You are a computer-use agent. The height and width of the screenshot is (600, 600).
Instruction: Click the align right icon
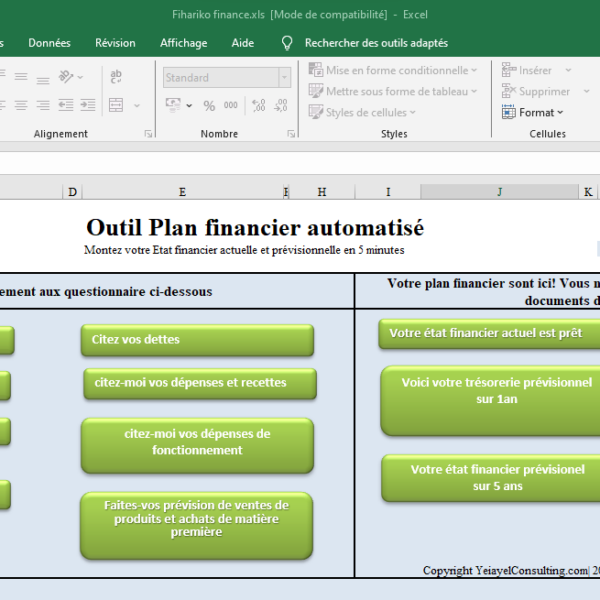pos(43,105)
